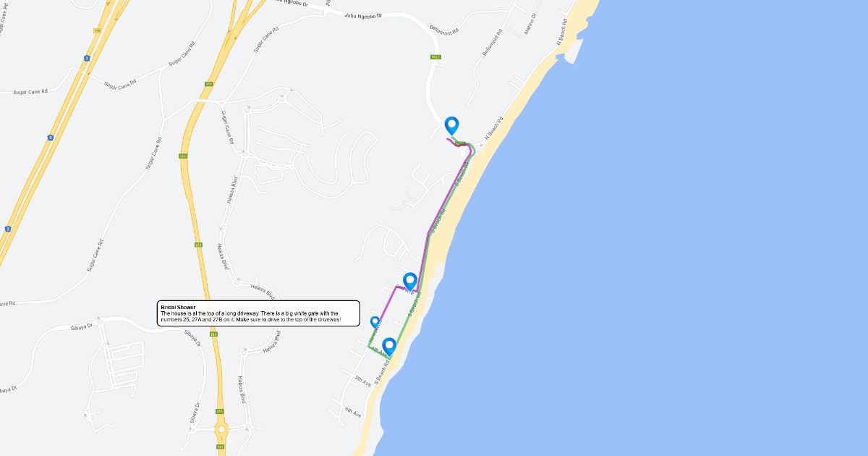The width and height of the screenshot is (868, 456).
Task: Click the Marine Dr road label
Action: click(534, 25)
